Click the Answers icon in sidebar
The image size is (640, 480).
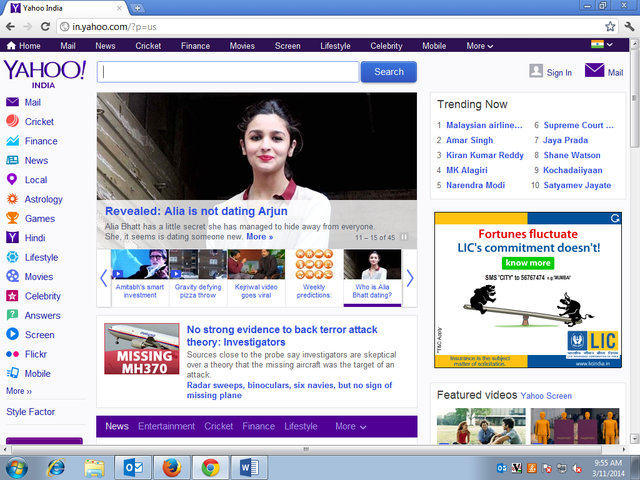12,315
